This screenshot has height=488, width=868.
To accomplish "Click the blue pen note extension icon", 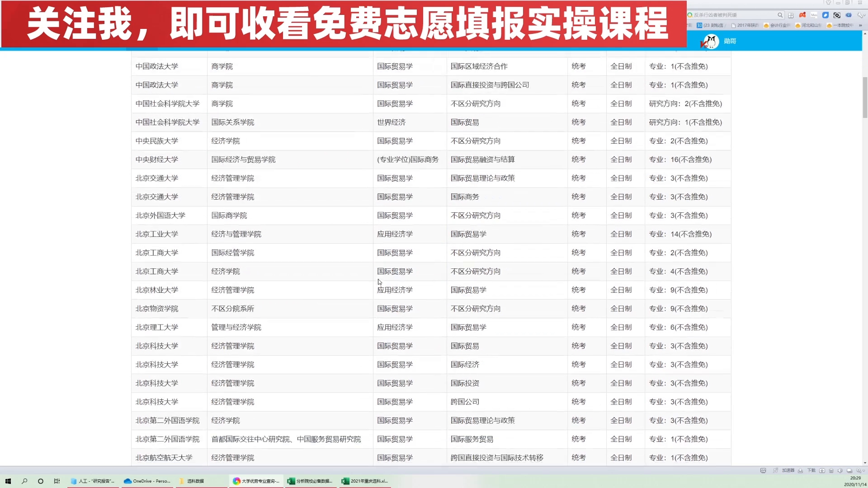I will pos(826,15).
